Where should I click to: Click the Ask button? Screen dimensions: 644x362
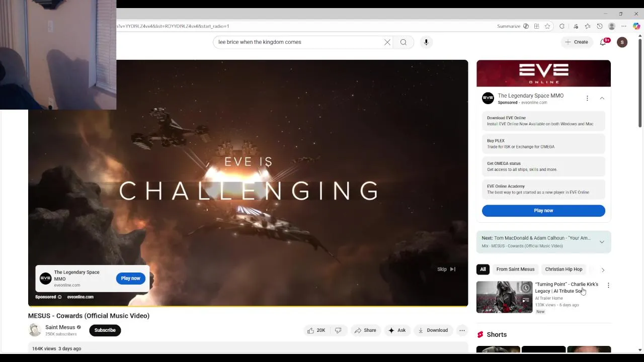point(397,330)
